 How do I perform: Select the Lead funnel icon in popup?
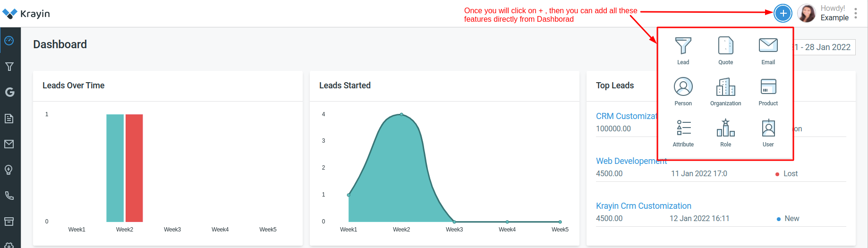pos(683,46)
